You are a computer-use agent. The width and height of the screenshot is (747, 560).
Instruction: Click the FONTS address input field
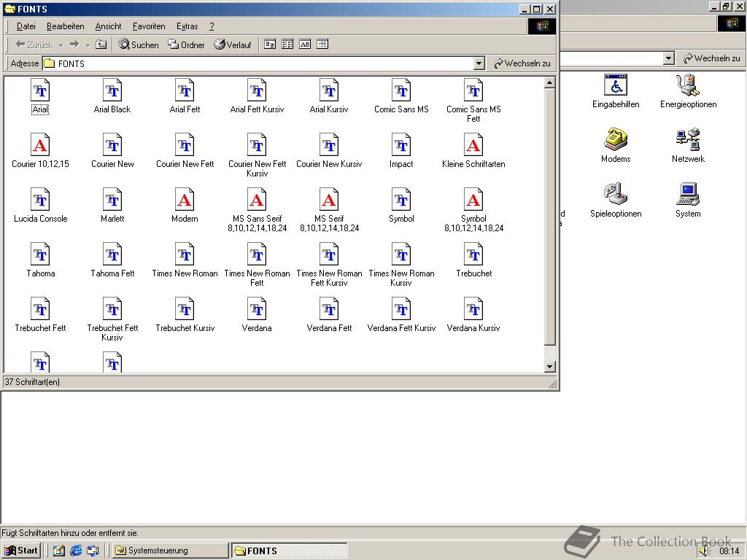(x=259, y=63)
